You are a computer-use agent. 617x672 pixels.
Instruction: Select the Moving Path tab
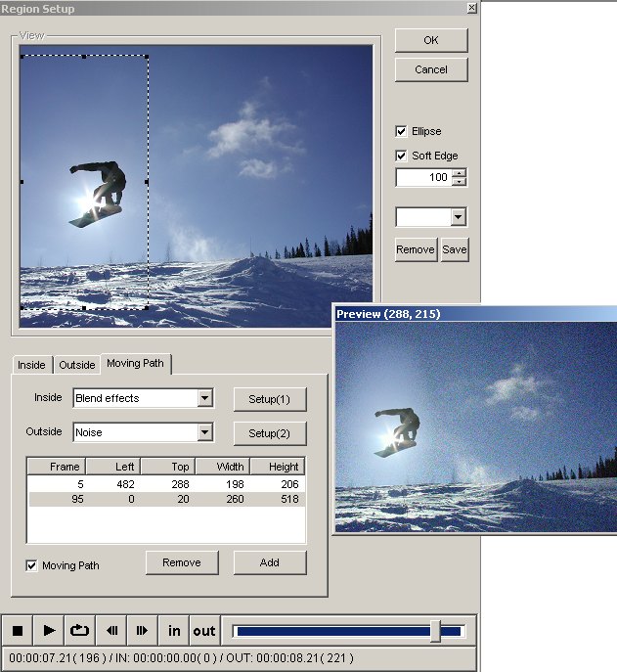point(135,364)
